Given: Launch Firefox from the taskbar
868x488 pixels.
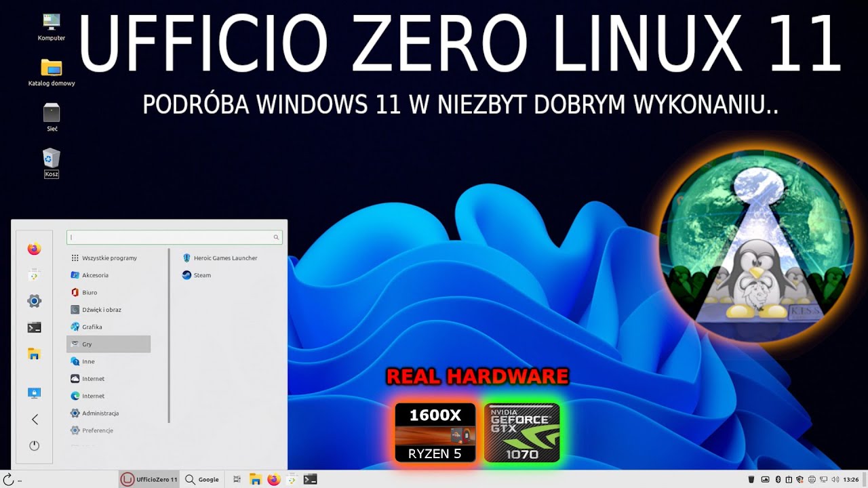Looking at the screenshot, I should (273, 479).
